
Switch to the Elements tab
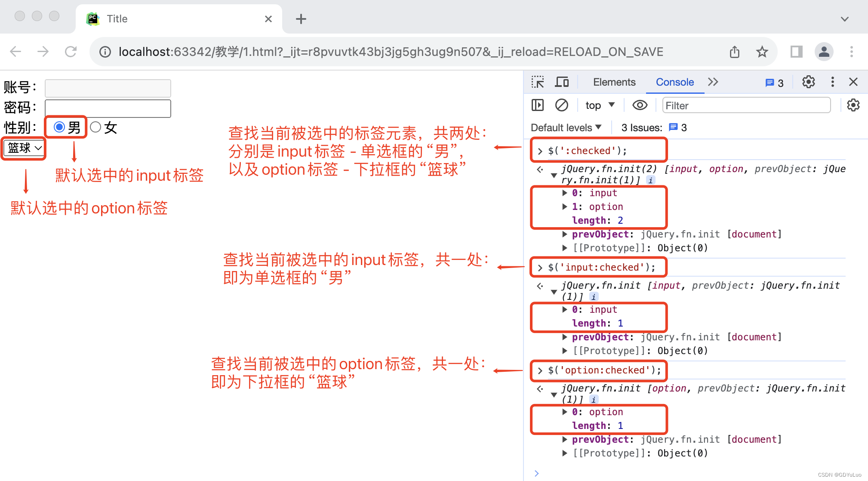pyautogui.click(x=614, y=82)
